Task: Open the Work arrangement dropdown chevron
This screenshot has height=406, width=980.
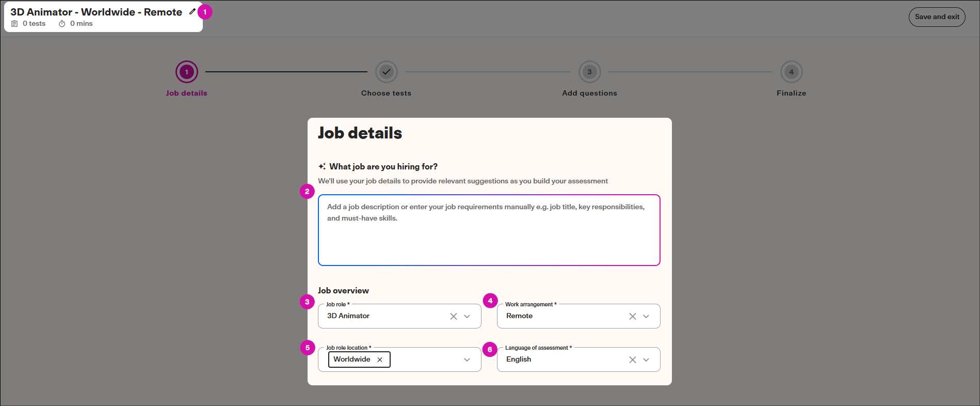Action: click(646, 316)
